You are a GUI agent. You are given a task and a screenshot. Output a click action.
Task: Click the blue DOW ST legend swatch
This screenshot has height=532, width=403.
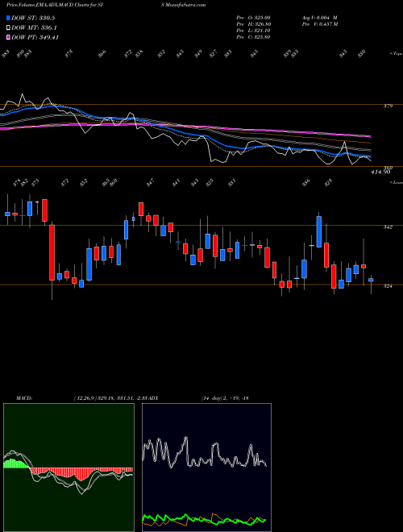[8, 18]
